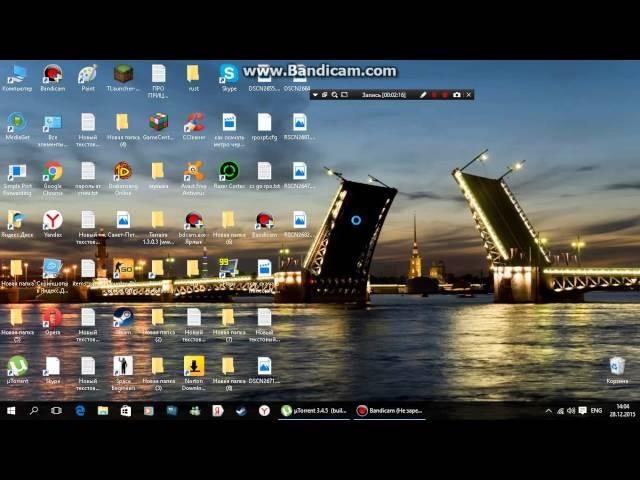The image size is (640, 480).
Task: Select the MediaGet desktop shortcut
Action: 17,127
